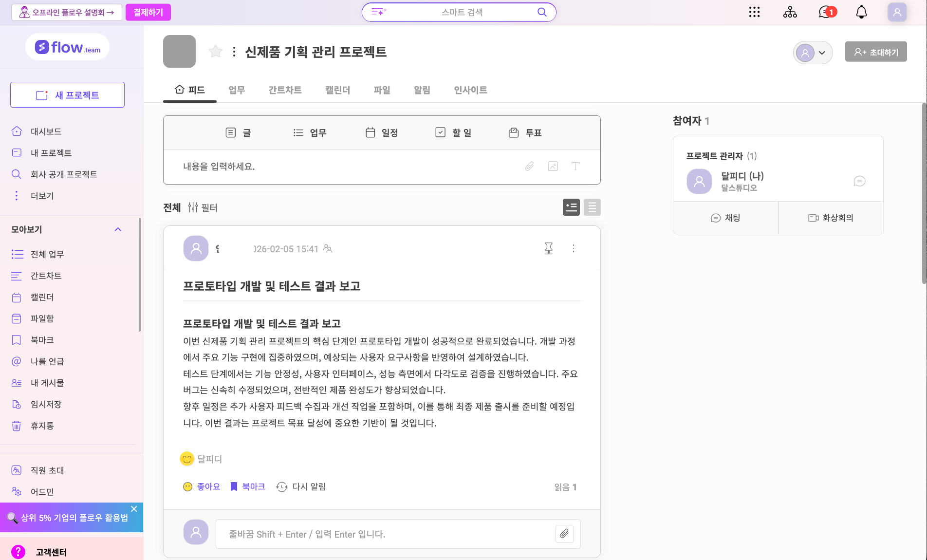Switch feed to card view
Image resolution: width=927 pixels, height=560 pixels.
571,207
